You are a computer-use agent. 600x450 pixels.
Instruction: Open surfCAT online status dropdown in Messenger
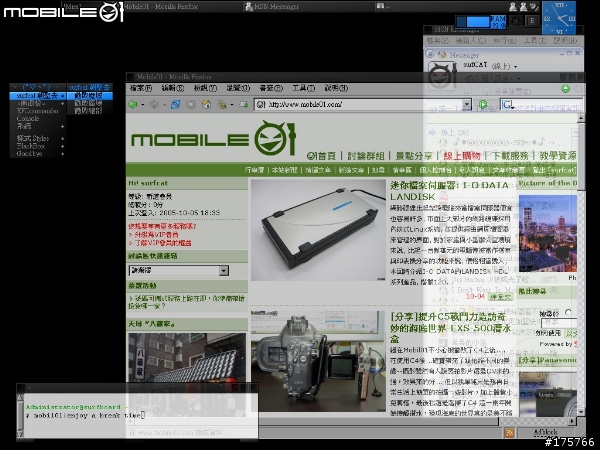point(515,67)
